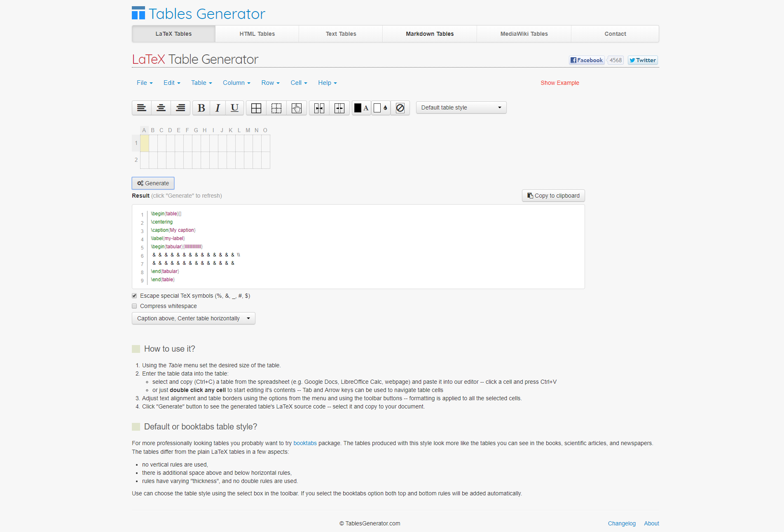The image size is (784, 532).
Task: Click the Tables Generator logo
Action: coord(199,14)
